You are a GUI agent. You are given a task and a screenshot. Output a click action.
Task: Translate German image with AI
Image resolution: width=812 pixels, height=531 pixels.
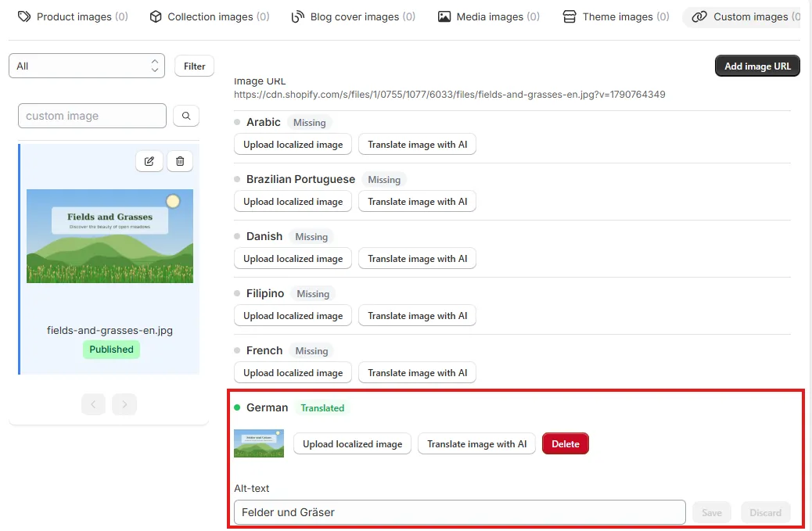click(476, 443)
